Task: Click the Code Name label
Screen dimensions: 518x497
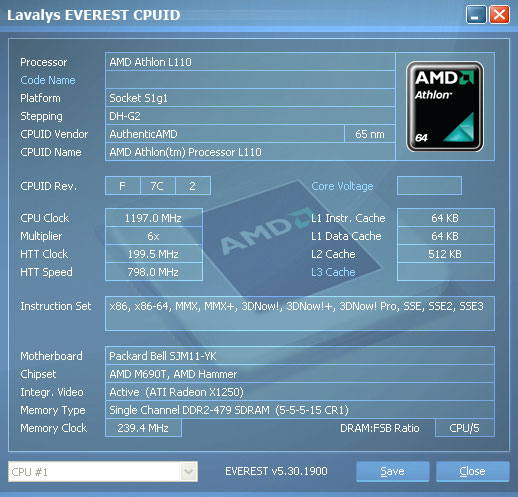Action: pos(48,80)
